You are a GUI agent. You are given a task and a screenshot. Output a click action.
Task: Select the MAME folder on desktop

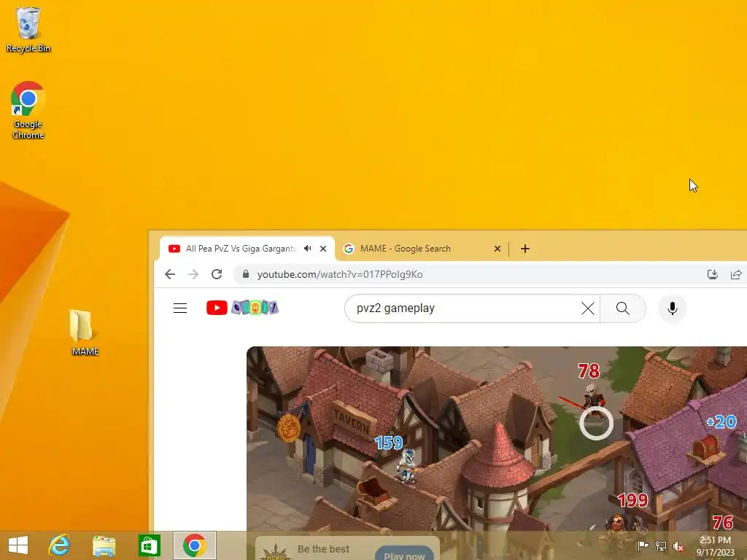[85, 332]
